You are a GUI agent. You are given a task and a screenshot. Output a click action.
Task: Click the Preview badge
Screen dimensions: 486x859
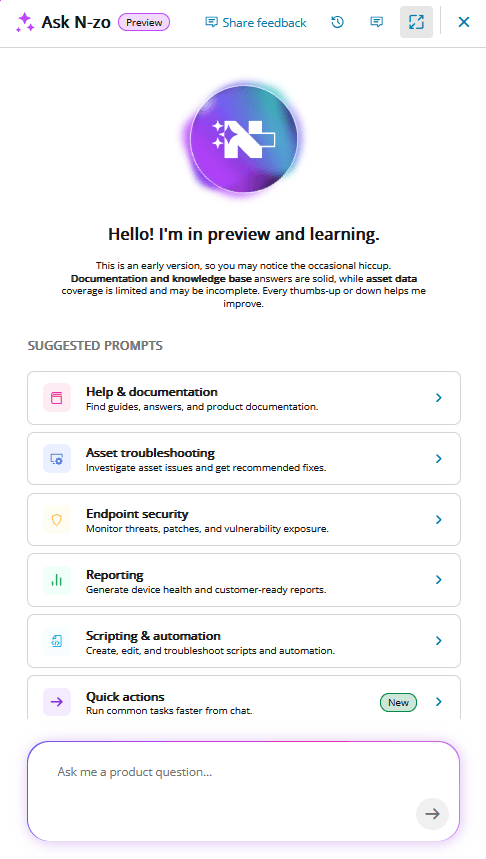pos(144,22)
